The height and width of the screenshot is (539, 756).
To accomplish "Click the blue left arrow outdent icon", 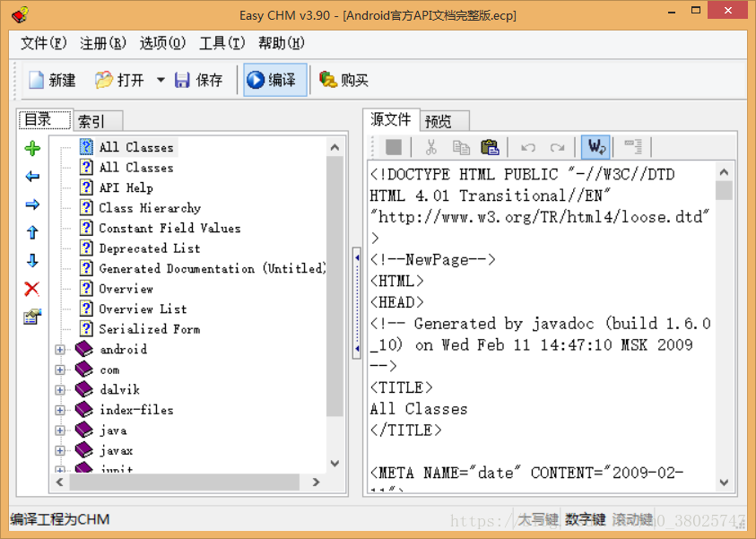I will (32, 177).
